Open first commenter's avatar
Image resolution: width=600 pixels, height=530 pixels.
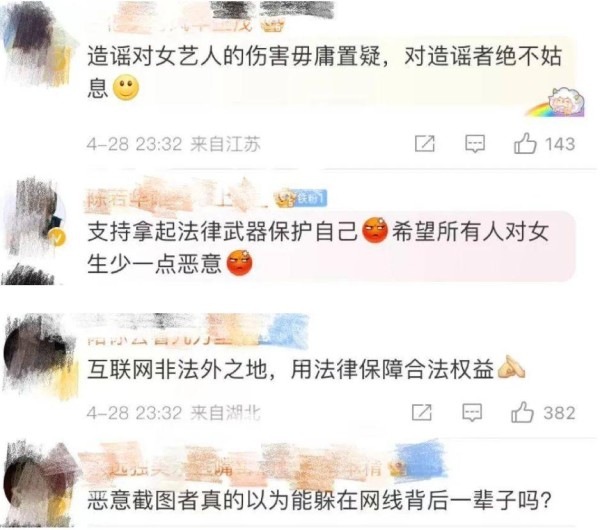pos(36,46)
